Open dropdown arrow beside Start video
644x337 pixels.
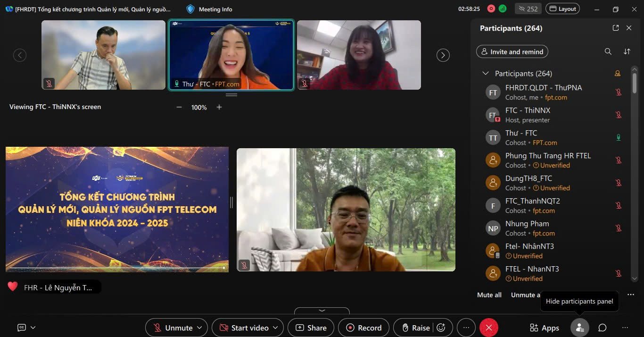point(275,328)
